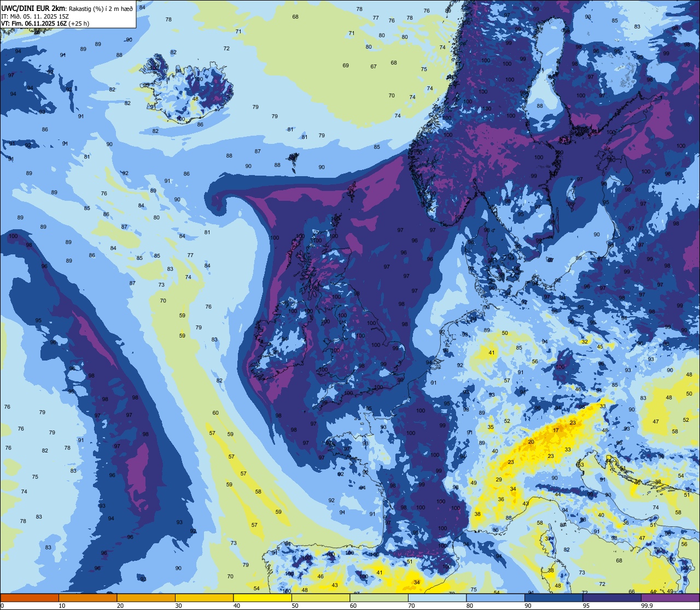The width and height of the screenshot is (700, 610).
Task: Click the 30–40% amber legend segment
Action: (204, 597)
